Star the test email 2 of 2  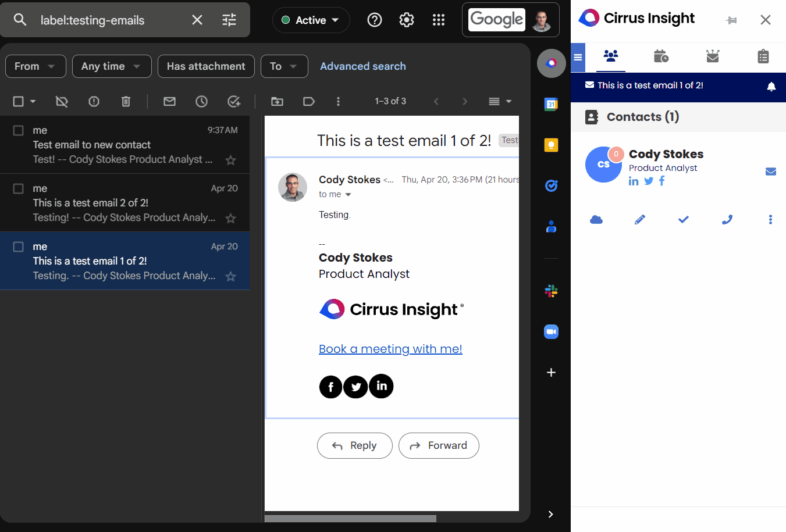231,218
